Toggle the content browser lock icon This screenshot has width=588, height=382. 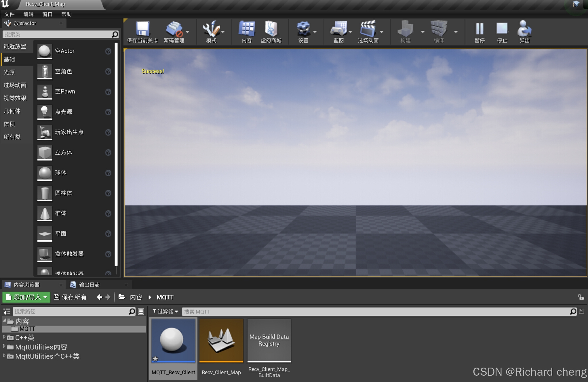point(581,297)
